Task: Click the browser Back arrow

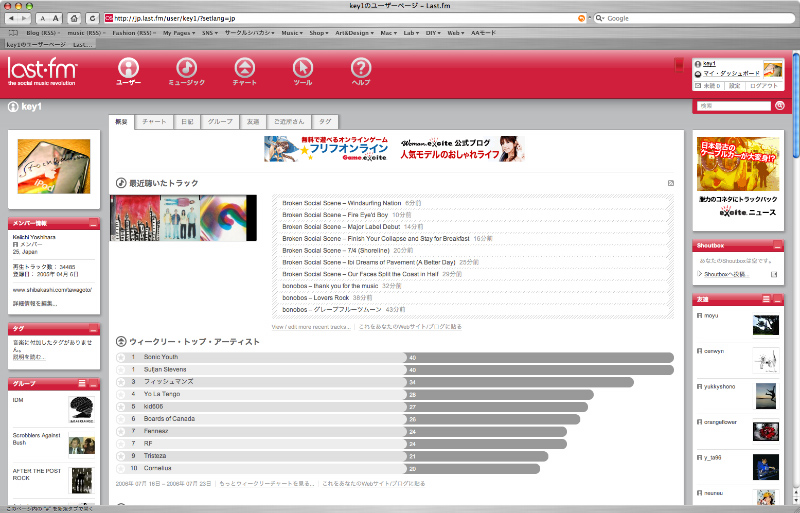Action: click(12, 18)
